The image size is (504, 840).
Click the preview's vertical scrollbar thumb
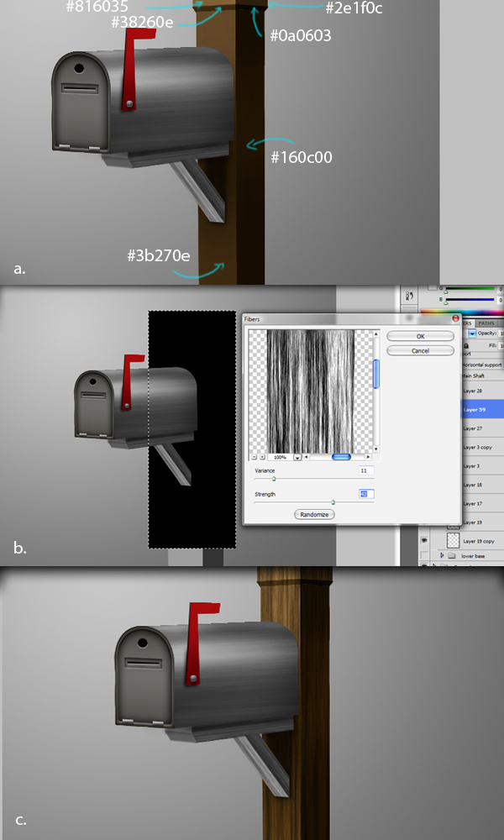[376, 374]
